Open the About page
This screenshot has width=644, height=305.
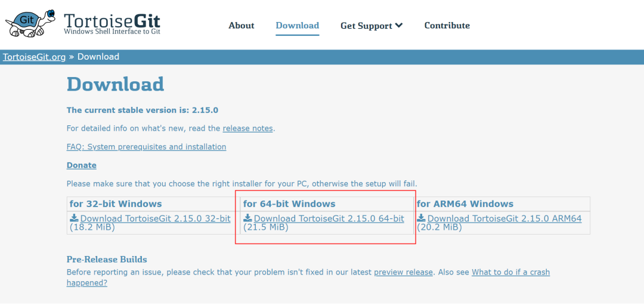pos(241,26)
